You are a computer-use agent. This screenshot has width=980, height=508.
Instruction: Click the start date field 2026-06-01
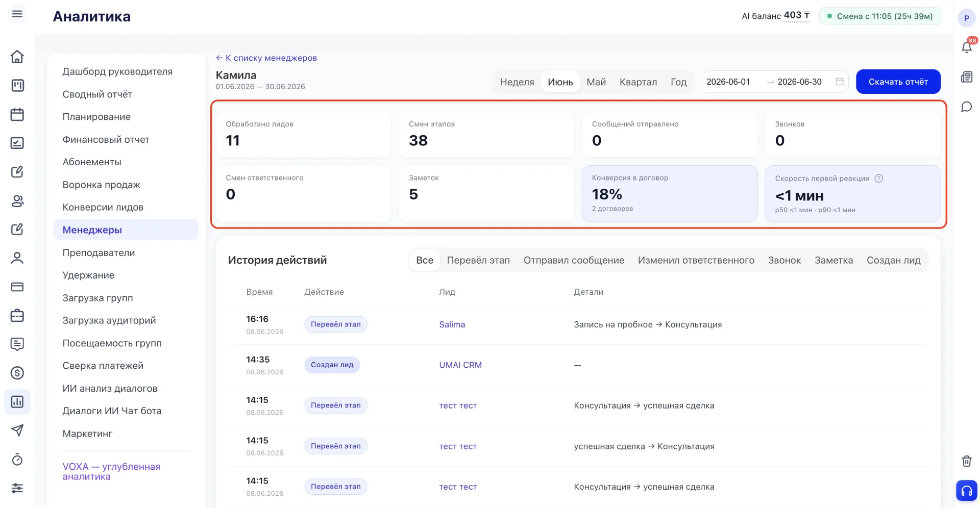pos(728,82)
